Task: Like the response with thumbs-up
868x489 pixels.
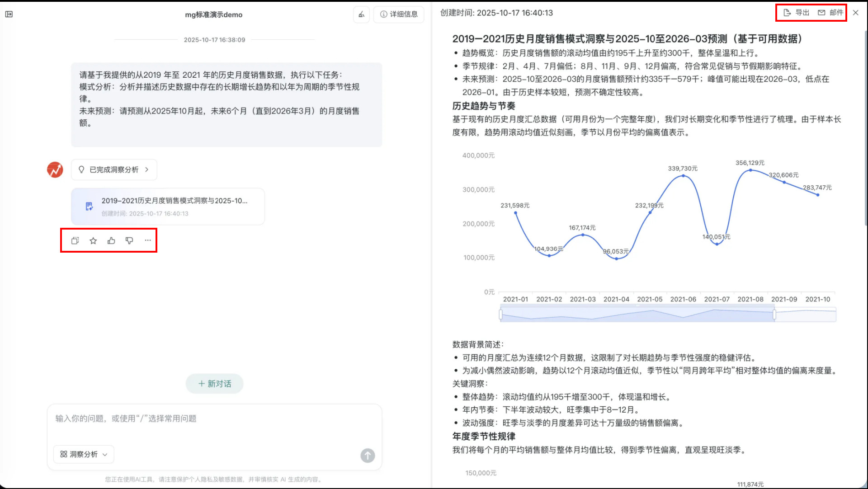Action: (111, 240)
